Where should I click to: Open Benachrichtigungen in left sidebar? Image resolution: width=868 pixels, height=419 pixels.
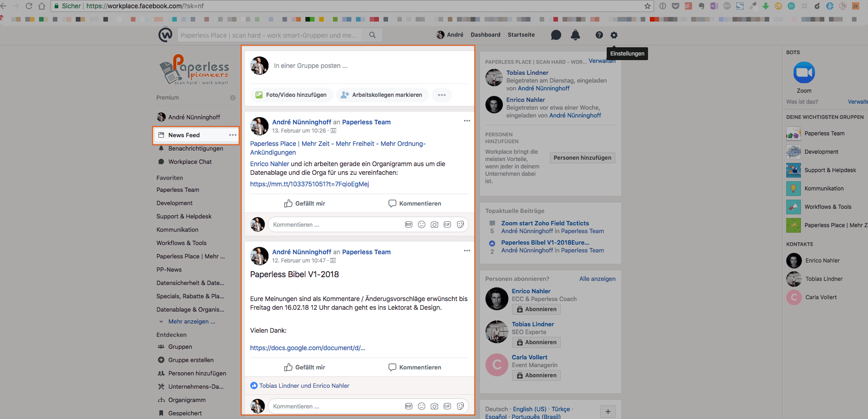(196, 148)
